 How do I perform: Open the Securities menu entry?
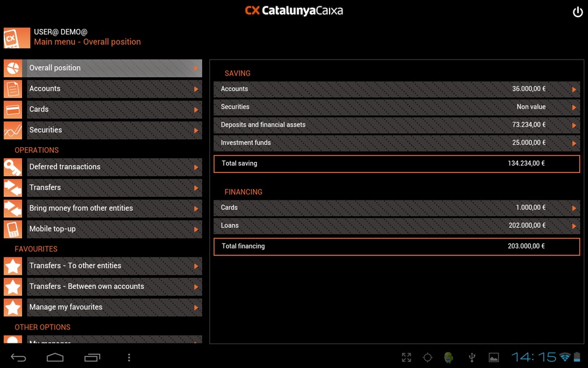point(115,130)
